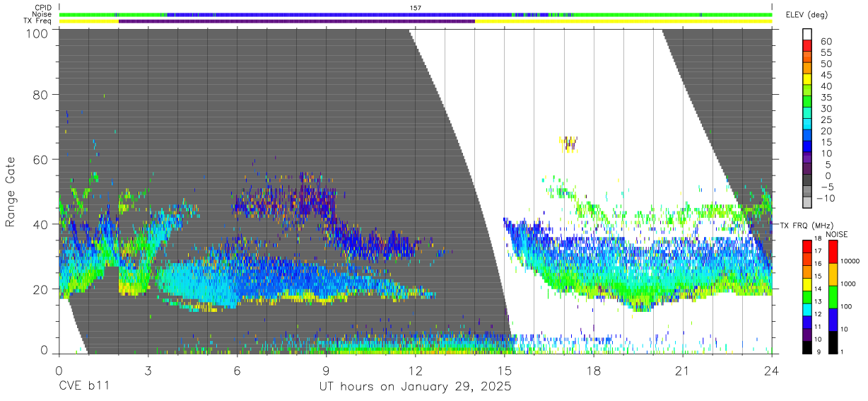Image resolution: width=868 pixels, height=401 pixels.
Task: Click the '100' tick on Range Gate axis
Action: point(36,33)
